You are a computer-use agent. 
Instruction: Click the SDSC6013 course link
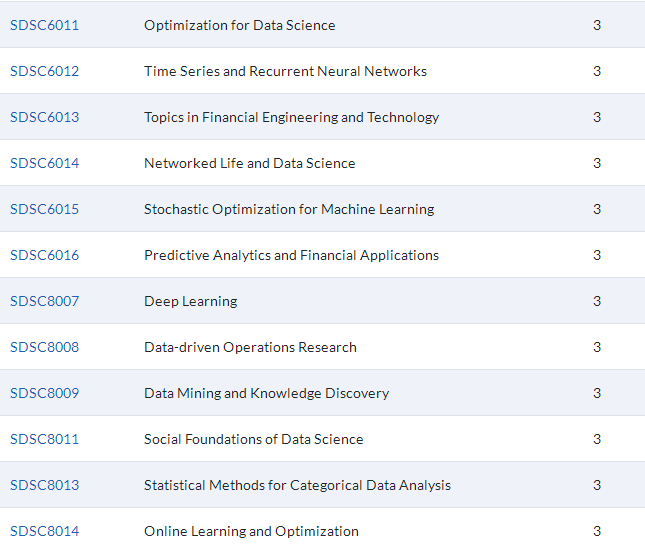(x=44, y=117)
